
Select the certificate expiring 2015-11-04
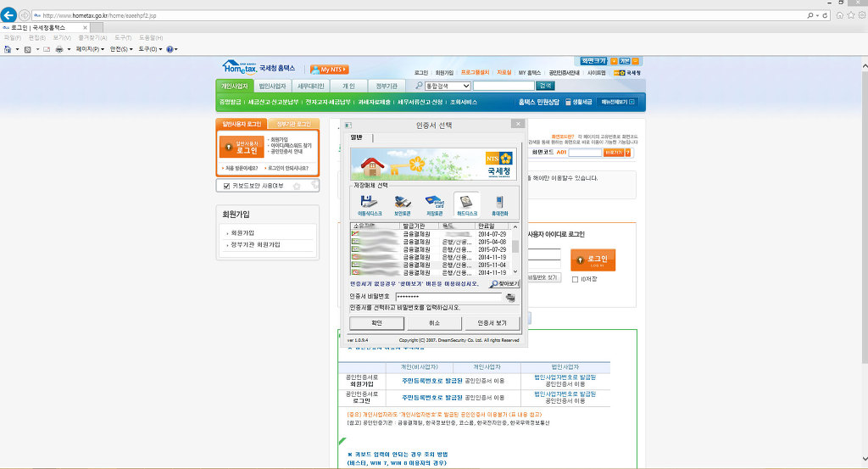point(430,265)
